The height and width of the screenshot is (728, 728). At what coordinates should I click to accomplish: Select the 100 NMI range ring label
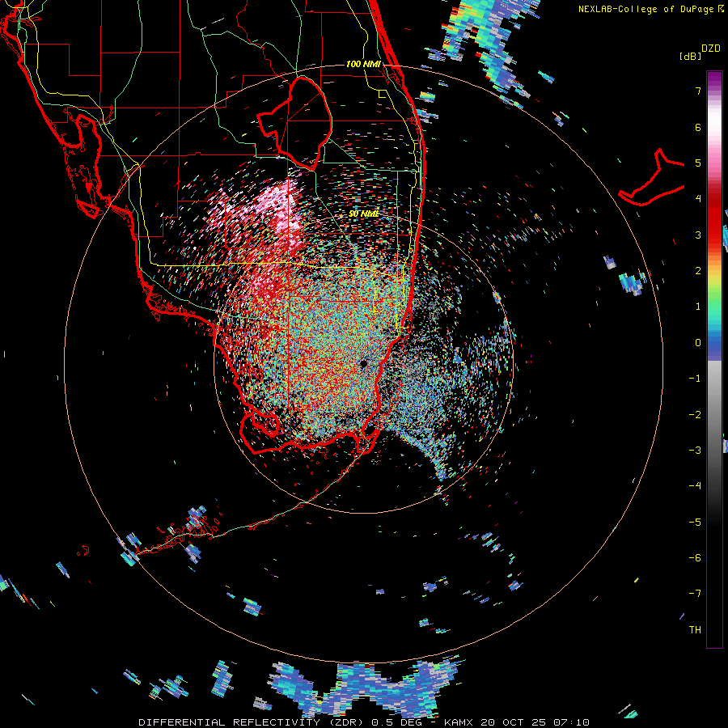363,64
